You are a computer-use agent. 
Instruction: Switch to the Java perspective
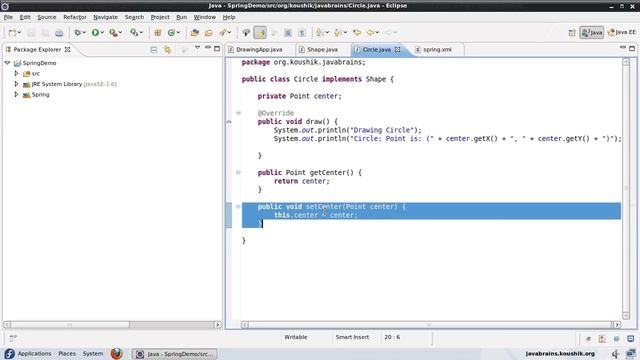(591, 33)
